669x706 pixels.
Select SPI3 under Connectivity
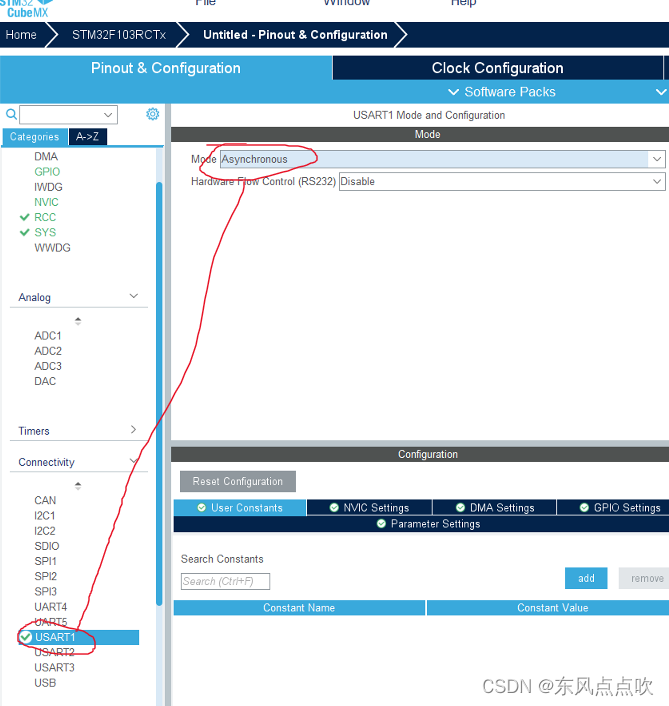[x=45, y=592]
